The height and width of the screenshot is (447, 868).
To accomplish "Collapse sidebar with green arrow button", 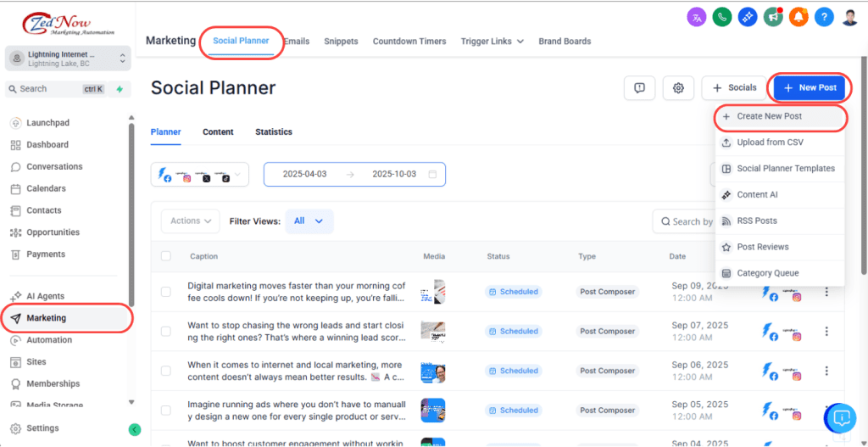I will pos(135,428).
